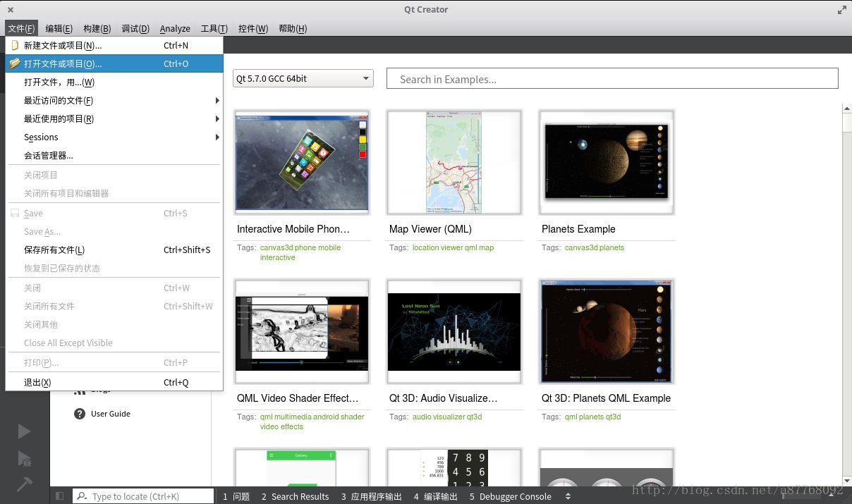The height and width of the screenshot is (504, 852).
Task: Click the 'QML Video Shader Effect…' title
Action: [x=298, y=398]
